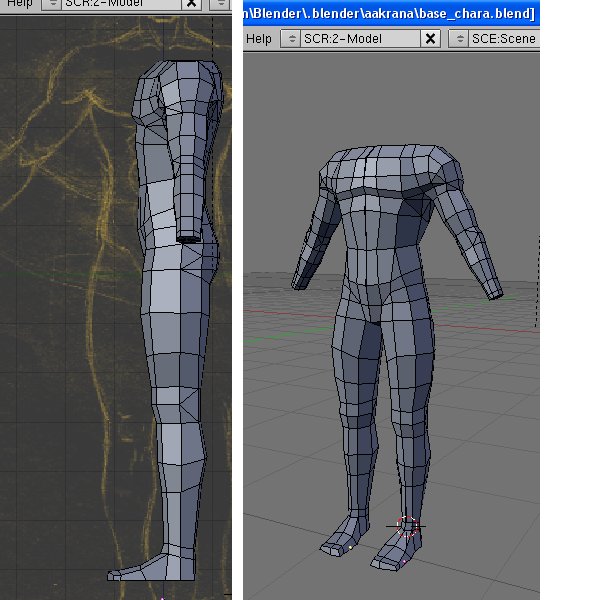Click the base_chara.blend title bar text
Image resolution: width=600 pixels, height=600 pixels.
(x=389, y=13)
